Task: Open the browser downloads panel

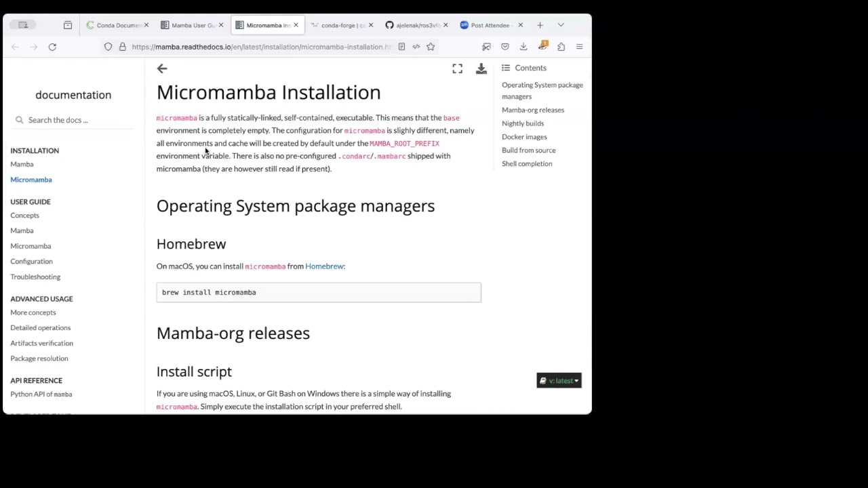Action: tap(524, 47)
